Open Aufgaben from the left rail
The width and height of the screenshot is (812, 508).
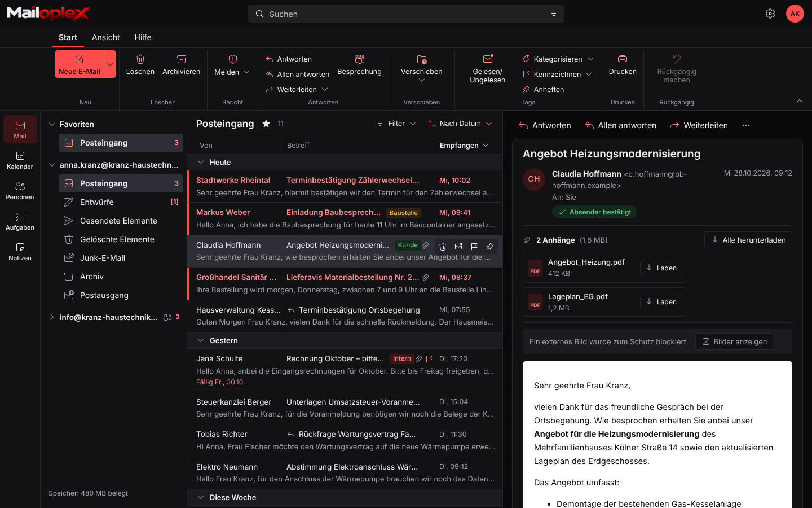[20, 221]
